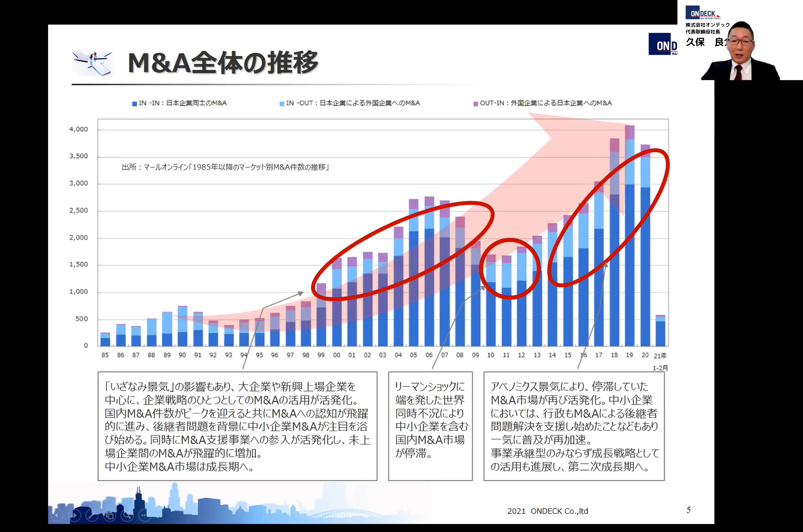Click the OUT-IN purple legend swatch
This screenshot has width=803, height=532.
[x=476, y=104]
